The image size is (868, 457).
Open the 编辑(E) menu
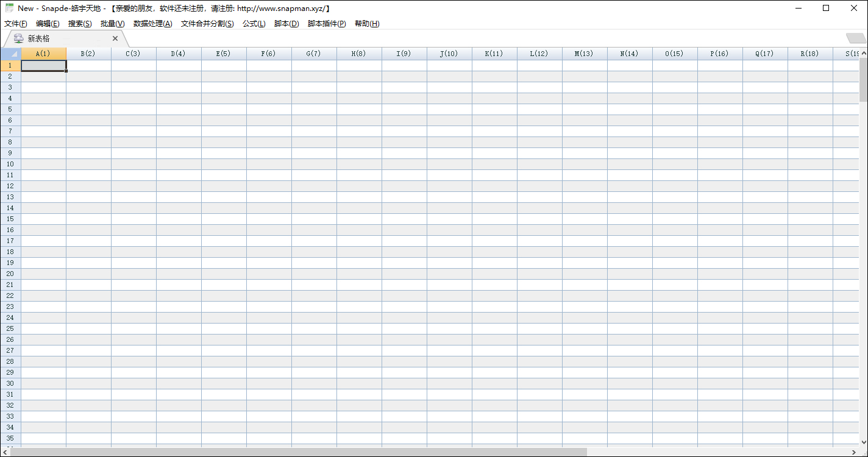click(x=48, y=24)
